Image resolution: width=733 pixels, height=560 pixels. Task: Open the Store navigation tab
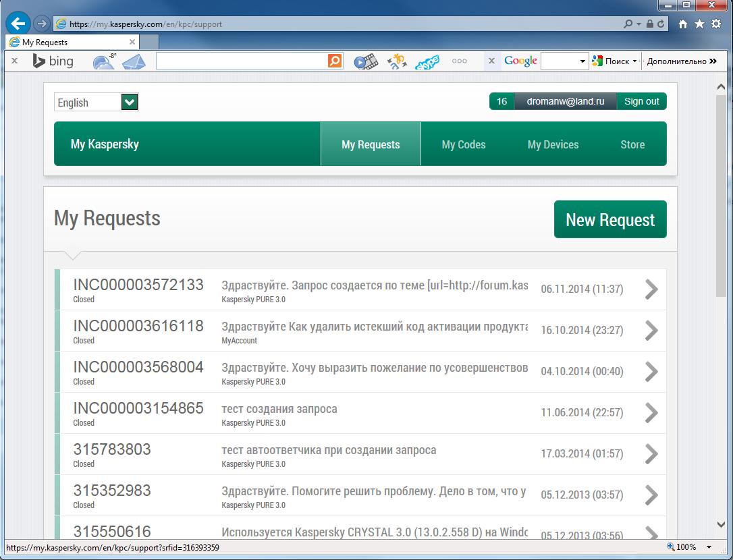pyautogui.click(x=632, y=144)
